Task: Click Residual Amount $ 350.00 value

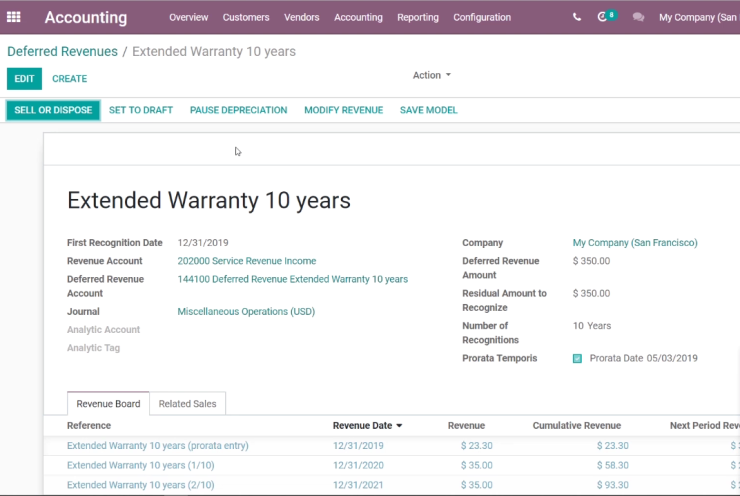Action: (591, 293)
